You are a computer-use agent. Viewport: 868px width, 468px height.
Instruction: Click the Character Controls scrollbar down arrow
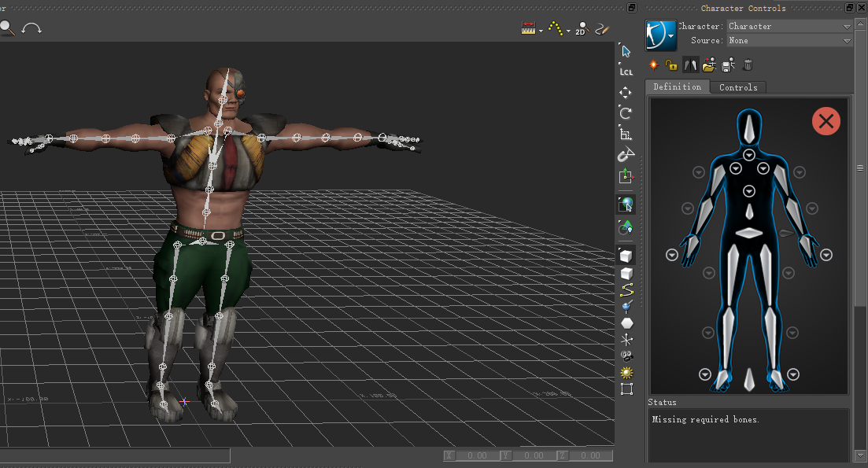[859, 455]
